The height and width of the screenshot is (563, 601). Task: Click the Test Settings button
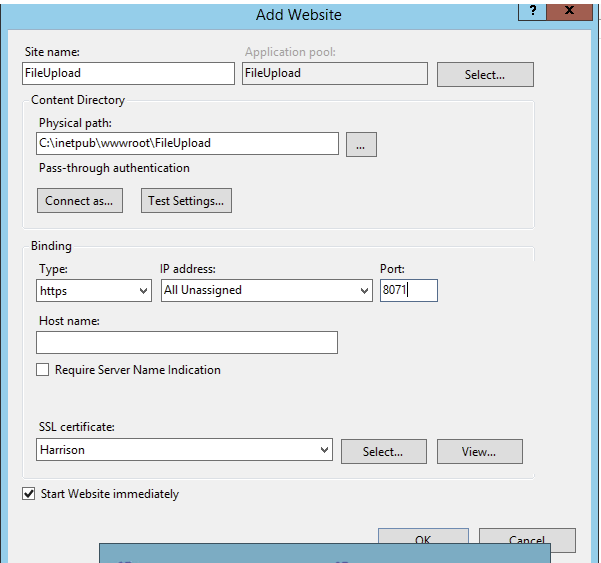tap(187, 201)
